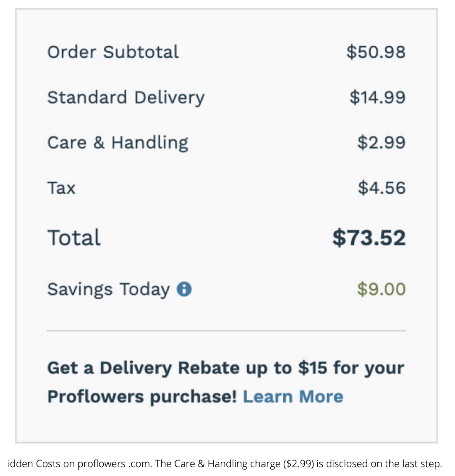The image size is (455, 476).
Task: Select the $4.56 tax amount
Action: click(382, 188)
